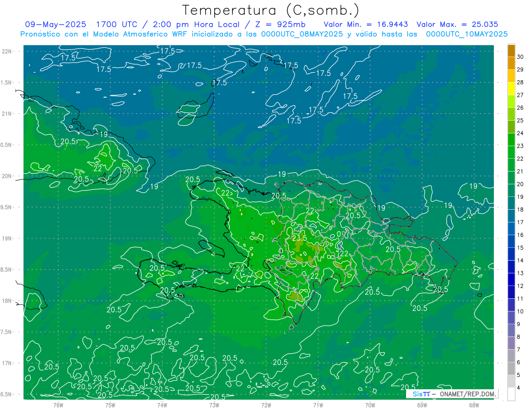Click the "Temperatura (C,somb.)" chart title
This screenshot has width=532, height=411.
(271, 11)
